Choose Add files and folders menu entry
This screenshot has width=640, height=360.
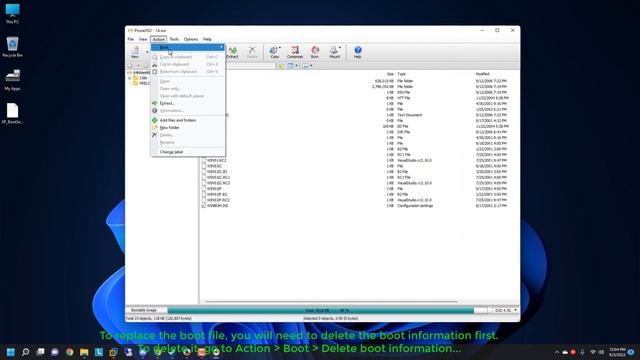[188, 120]
